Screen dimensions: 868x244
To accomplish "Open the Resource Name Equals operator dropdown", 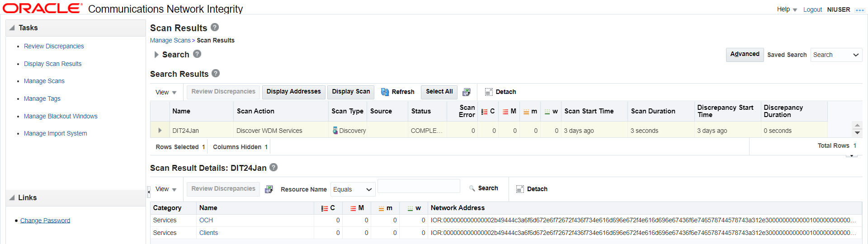I will click(x=353, y=189).
